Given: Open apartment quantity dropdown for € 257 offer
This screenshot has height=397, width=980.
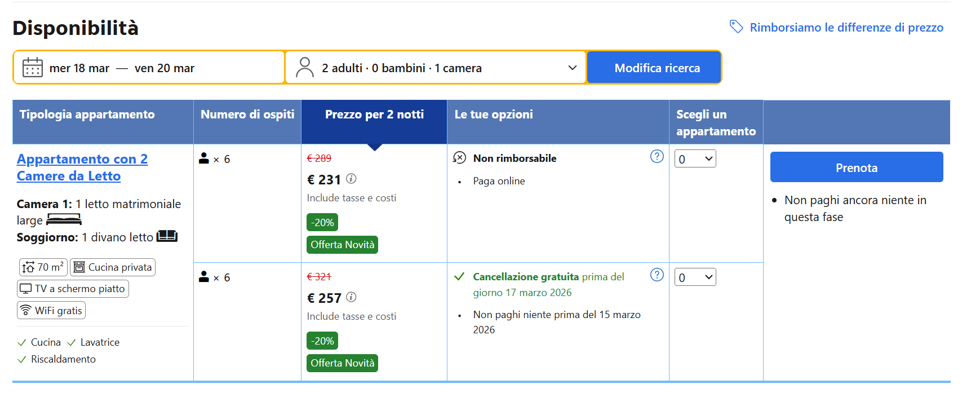Looking at the screenshot, I should tap(695, 277).
